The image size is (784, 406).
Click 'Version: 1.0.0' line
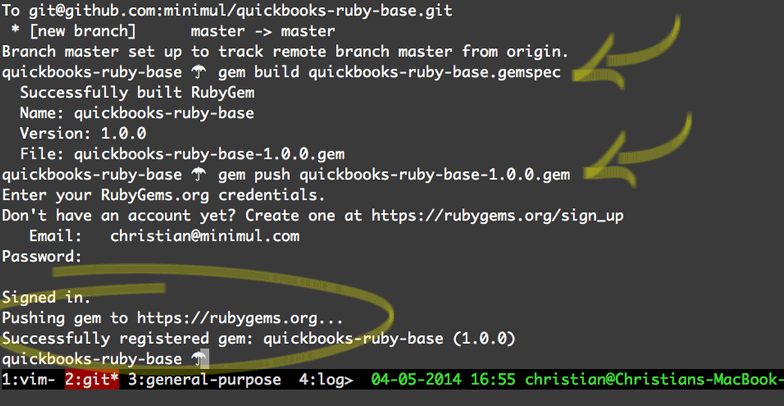click(83, 134)
